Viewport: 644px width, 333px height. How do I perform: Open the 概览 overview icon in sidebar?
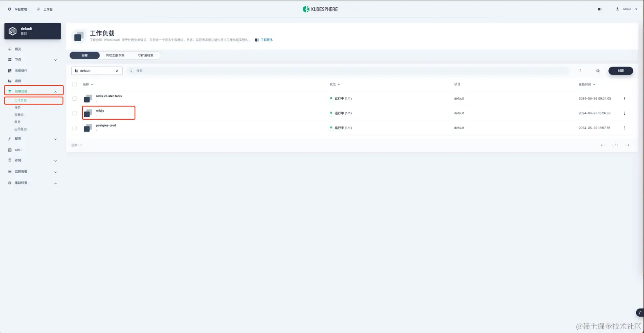pyautogui.click(x=10, y=49)
